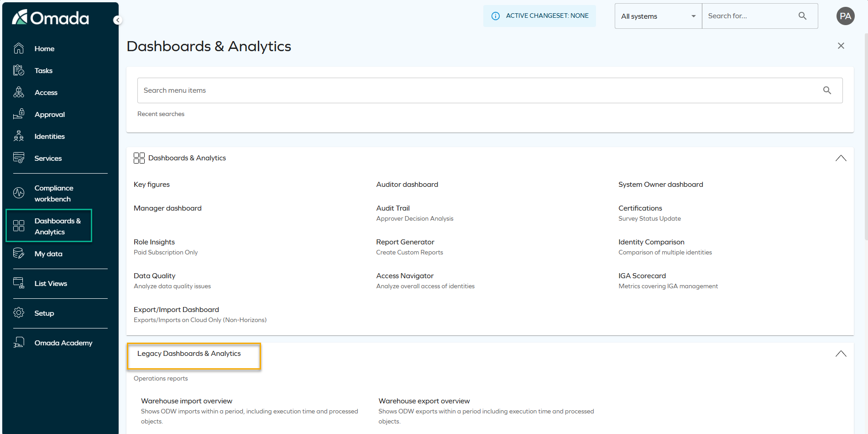Image resolution: width=868 pixels, height=434 pixels.
Task: Open the Home sidebar icon
Action: point(19,48)
